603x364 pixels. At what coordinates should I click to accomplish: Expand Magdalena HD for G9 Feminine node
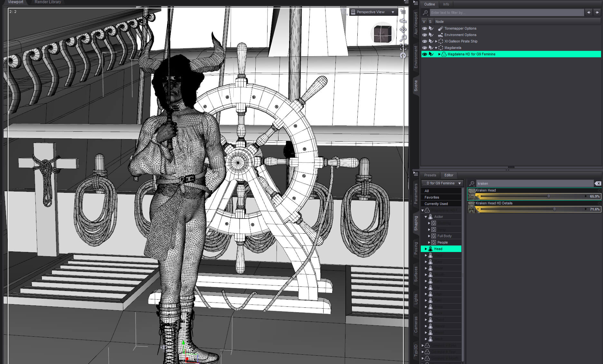[x=439, y=54]
